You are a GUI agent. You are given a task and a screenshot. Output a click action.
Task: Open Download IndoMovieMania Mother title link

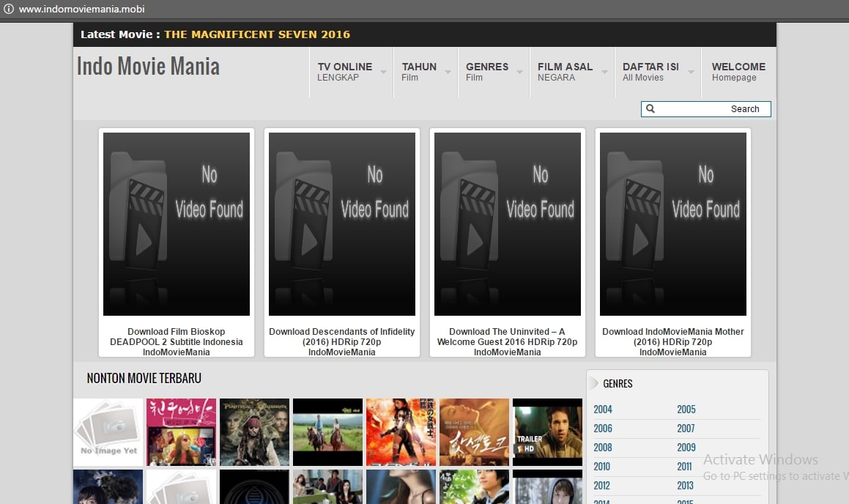[x=673, y=341]
